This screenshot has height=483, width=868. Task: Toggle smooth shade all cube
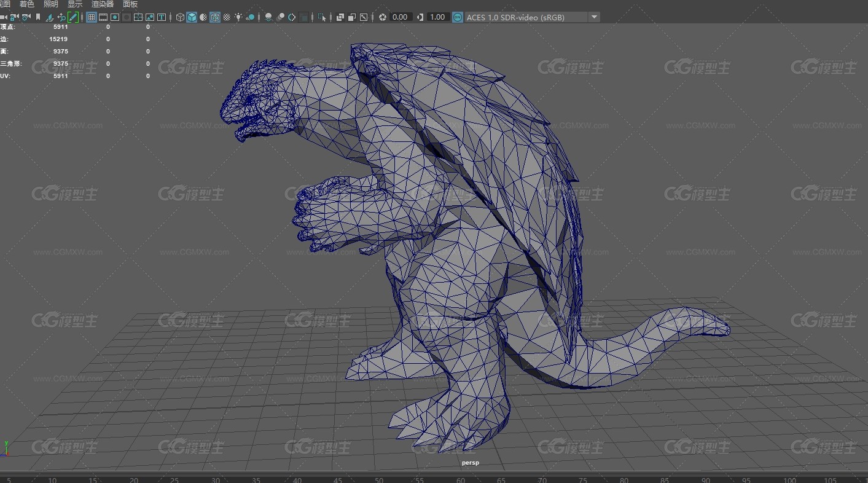tap(192, 17)
